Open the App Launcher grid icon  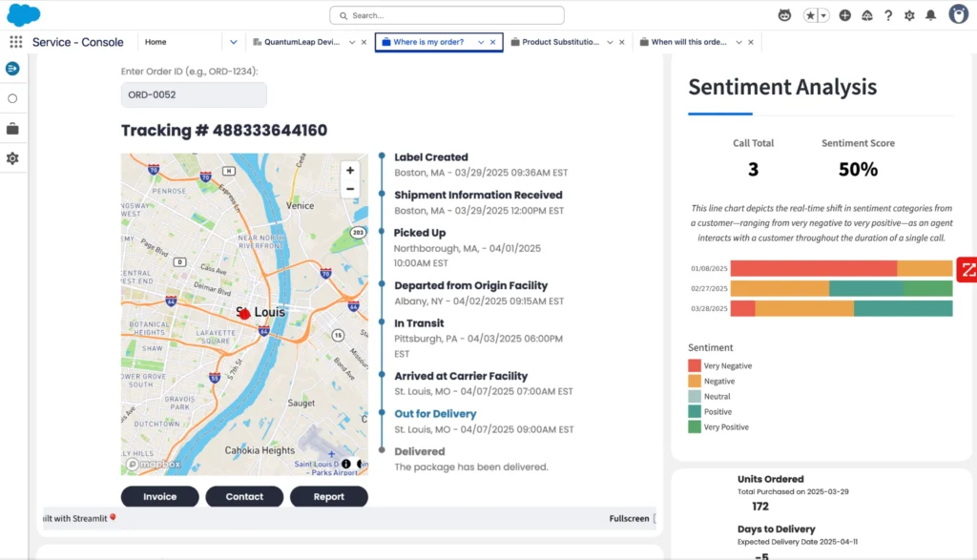point(13,41)
